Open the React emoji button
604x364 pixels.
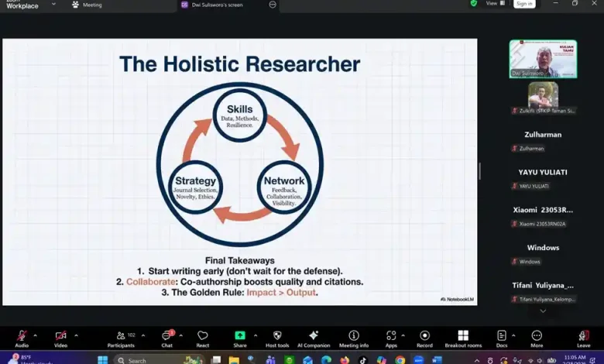[202, 338]
